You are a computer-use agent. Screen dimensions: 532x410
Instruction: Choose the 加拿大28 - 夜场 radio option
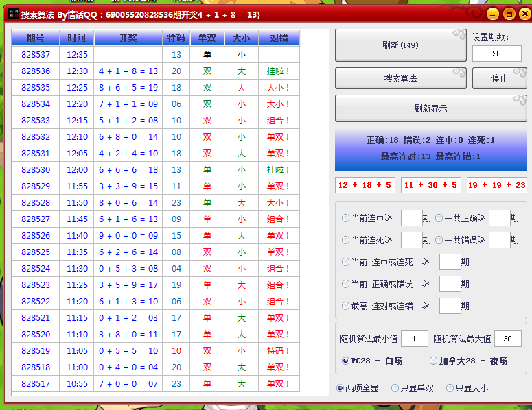(x=434, y=361)
